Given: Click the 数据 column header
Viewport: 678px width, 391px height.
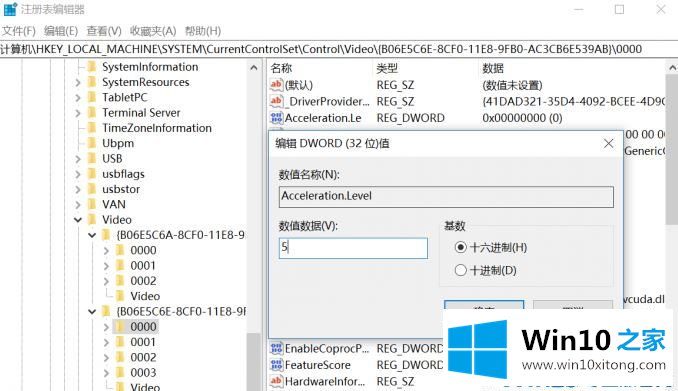Looking at the screenshot, I should click(493, 68).
